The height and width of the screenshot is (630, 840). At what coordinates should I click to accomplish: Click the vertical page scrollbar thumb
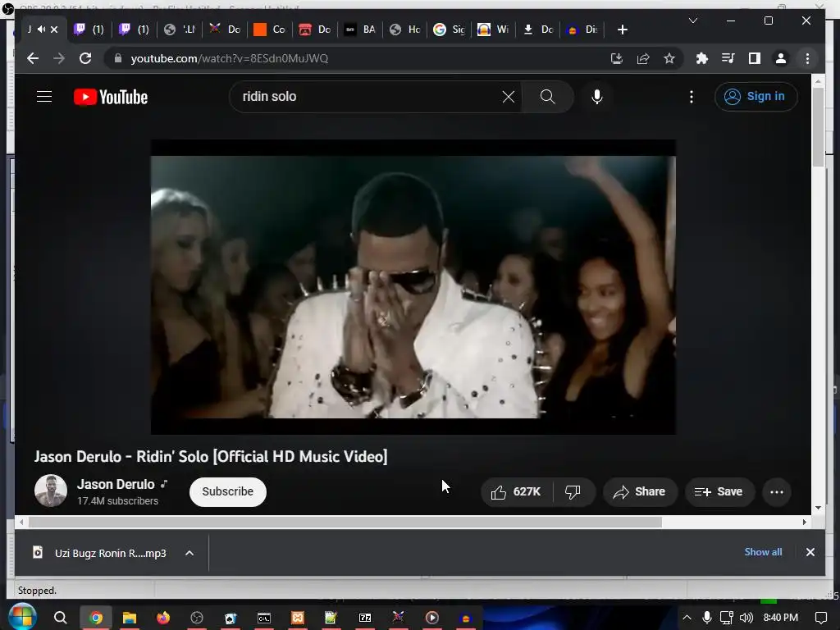(818, 126)
